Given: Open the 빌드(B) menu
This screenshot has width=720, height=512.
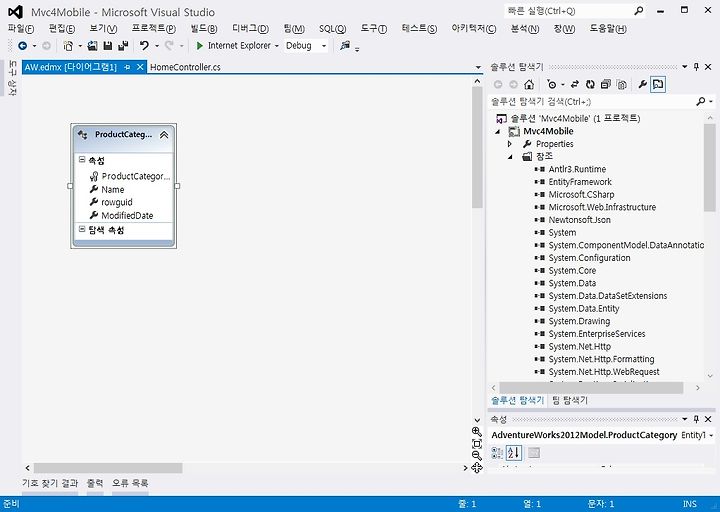Looking at the screenshot, I should click(x=204, y=28).
